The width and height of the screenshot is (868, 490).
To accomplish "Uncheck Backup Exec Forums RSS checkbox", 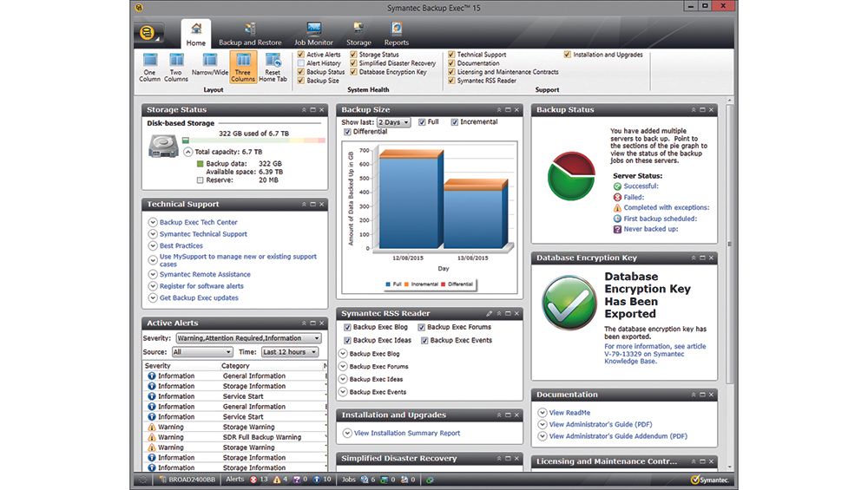I will coord(421,328).
